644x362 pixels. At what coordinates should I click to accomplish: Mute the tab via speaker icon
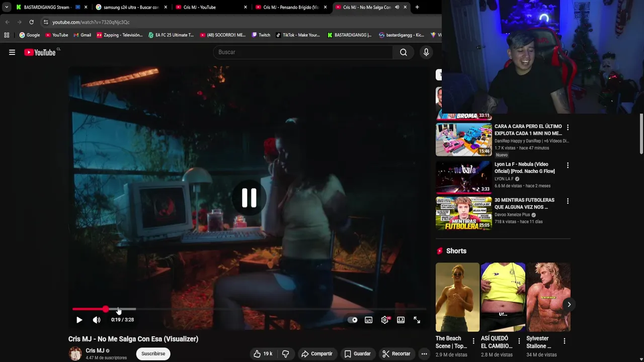coord(397,7)
